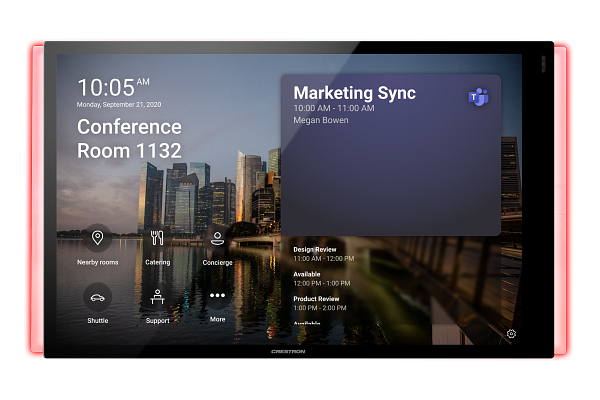Click the Conference Room 1132 name
The image size is (600, 400).
[129, 139]
